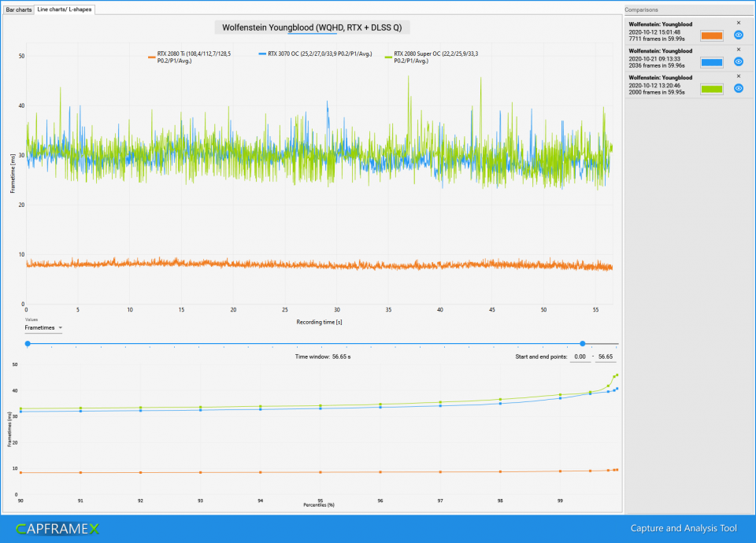Click the 2000 frames in 59.95s text

click(x=657, y=92)
